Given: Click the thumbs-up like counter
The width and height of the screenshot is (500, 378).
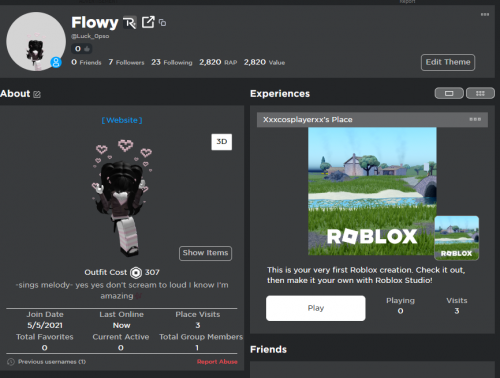Looking at the screenshot, I should tap(82, 49).
